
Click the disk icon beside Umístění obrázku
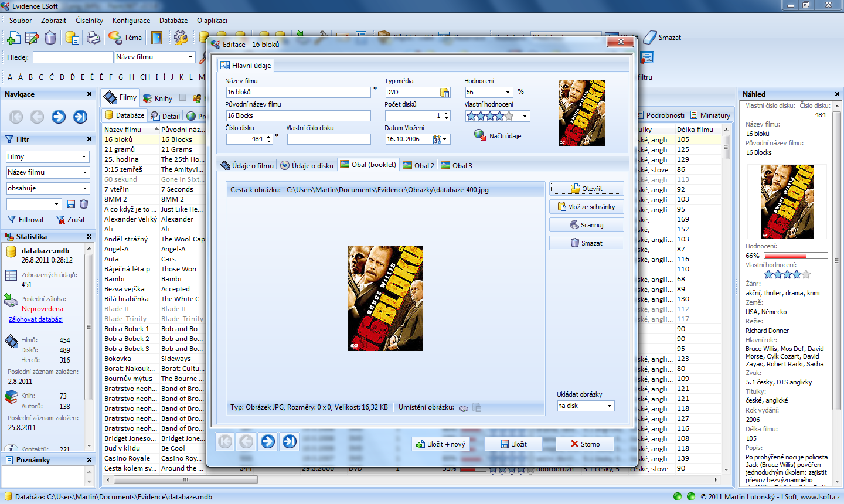point(464,408)
